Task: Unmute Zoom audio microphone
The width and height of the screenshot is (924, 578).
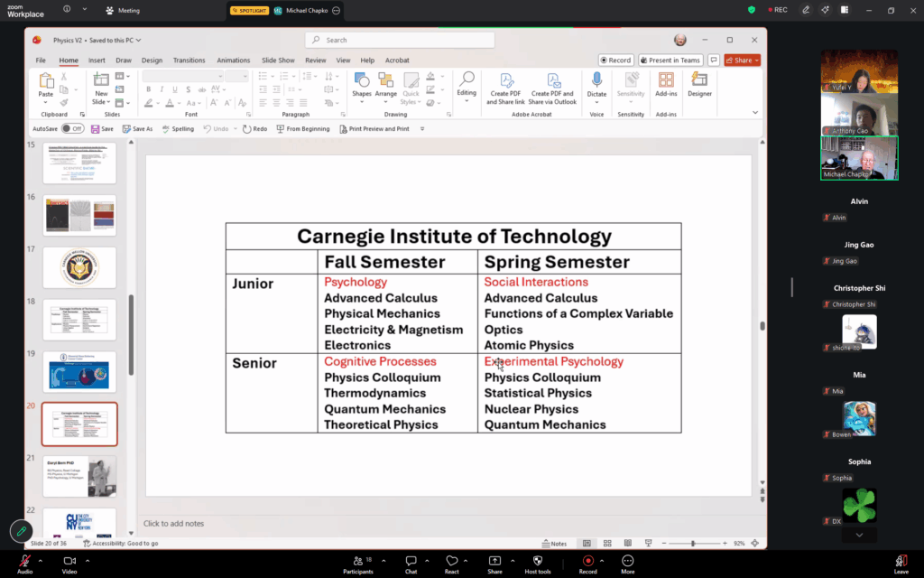Action: tap(24, 561)
